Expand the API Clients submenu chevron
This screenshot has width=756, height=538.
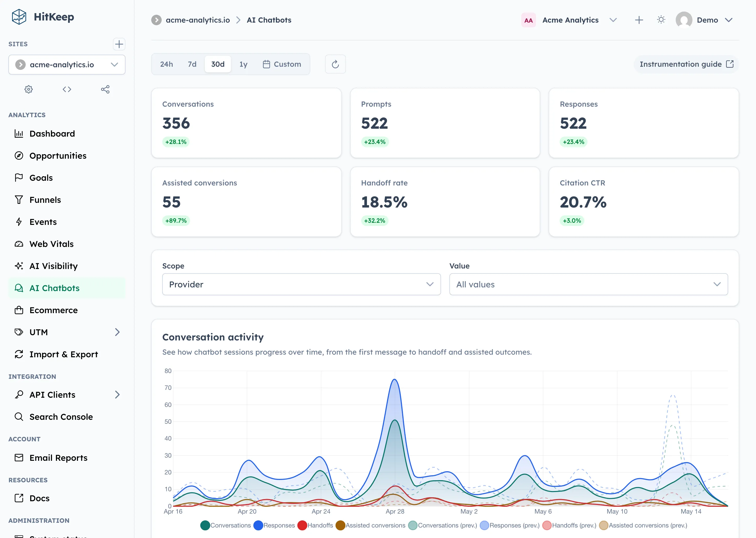click(x=117, y=395)
